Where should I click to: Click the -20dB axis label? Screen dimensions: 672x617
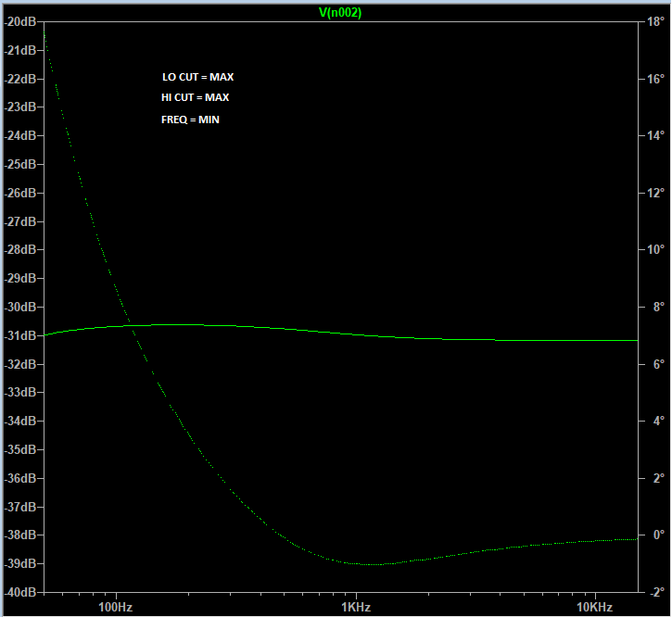[x=19, y=22]
